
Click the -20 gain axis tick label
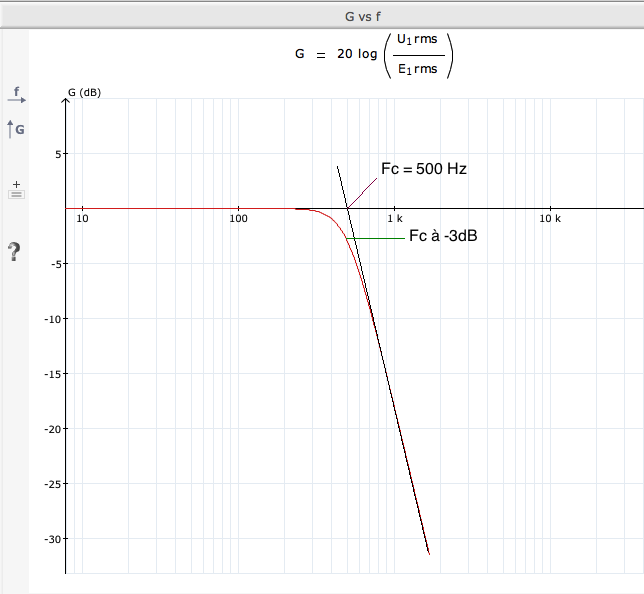[x=53, y=429]
